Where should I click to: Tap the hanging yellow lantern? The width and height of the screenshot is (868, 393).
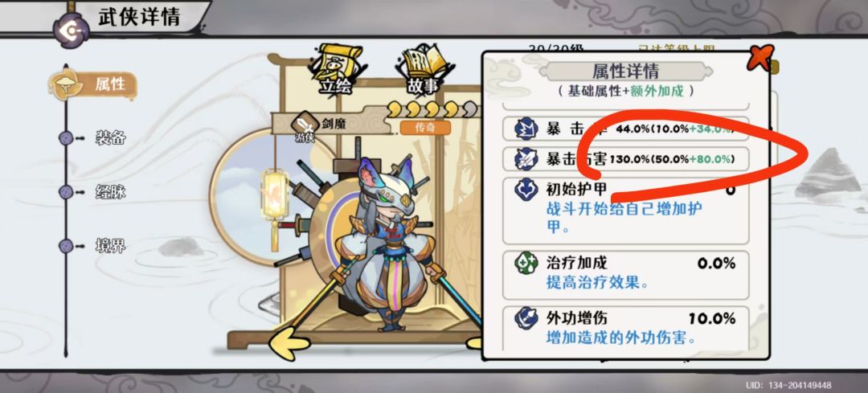pyautogui.click(x=273, y=203)
